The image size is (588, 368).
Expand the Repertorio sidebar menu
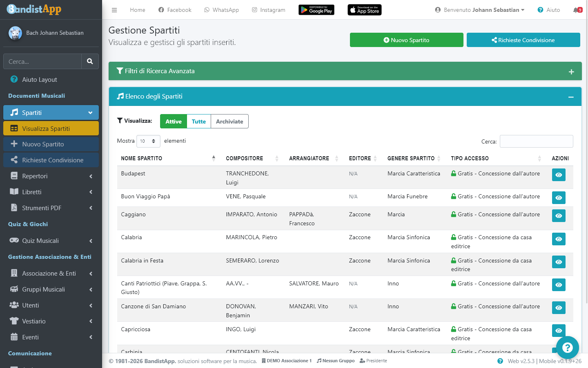pyautogui.click(x=51, y=176)
